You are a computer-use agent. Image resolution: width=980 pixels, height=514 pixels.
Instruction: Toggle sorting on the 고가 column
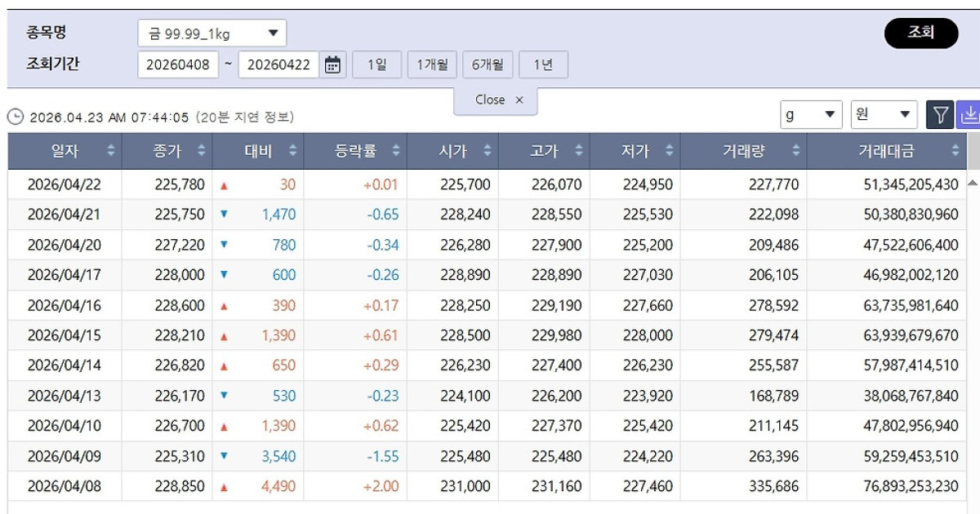click(x=580, y=150)
